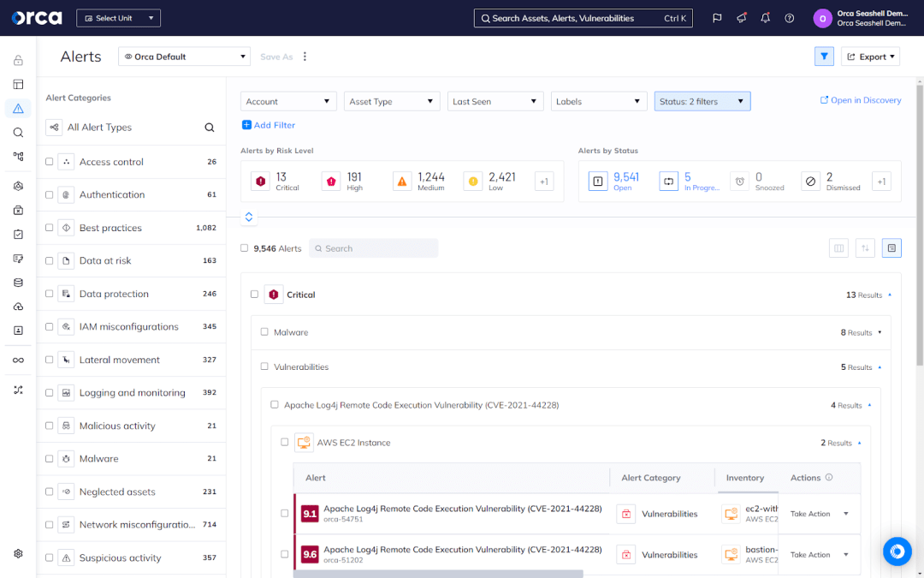This screenshot has width=924, height=578.
Task: Open the dashboard layout icon in the sidebar
Action: (x=18, y=84)
